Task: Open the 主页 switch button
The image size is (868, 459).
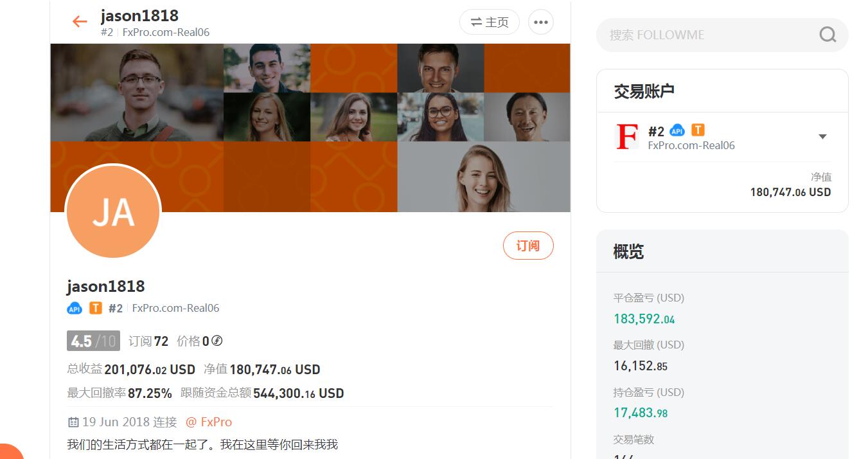Action: [x=490, y=22]
